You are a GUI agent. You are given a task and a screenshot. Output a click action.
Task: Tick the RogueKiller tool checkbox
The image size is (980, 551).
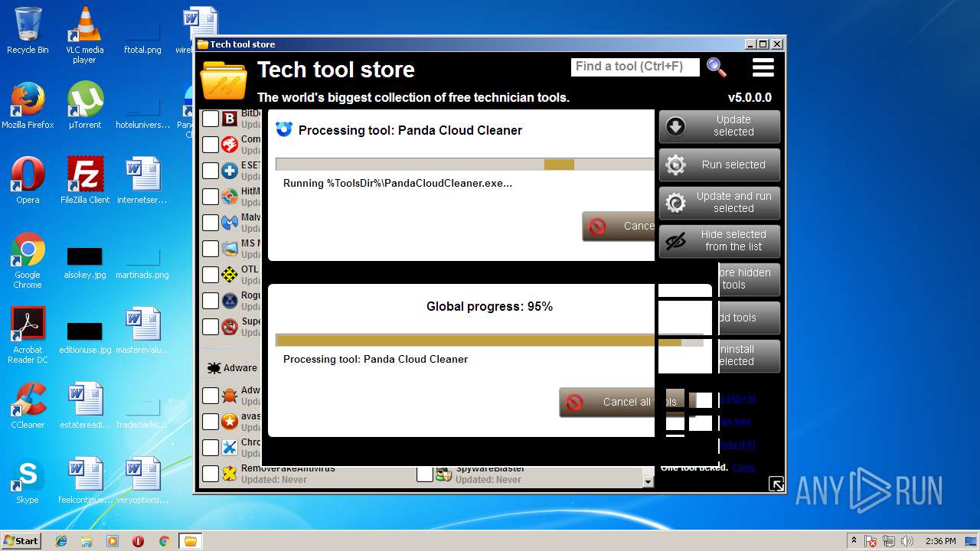(211, 301)
